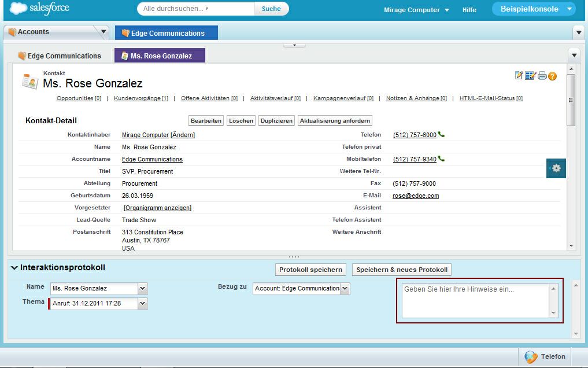Collapse the Interaktionsprotokoll section

(x=14, y=268)
